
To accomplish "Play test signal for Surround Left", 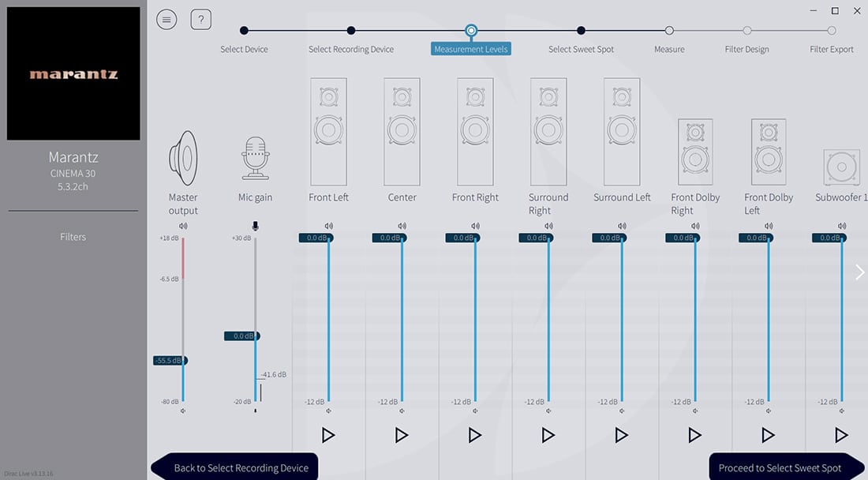I will [x=622, y=435].
